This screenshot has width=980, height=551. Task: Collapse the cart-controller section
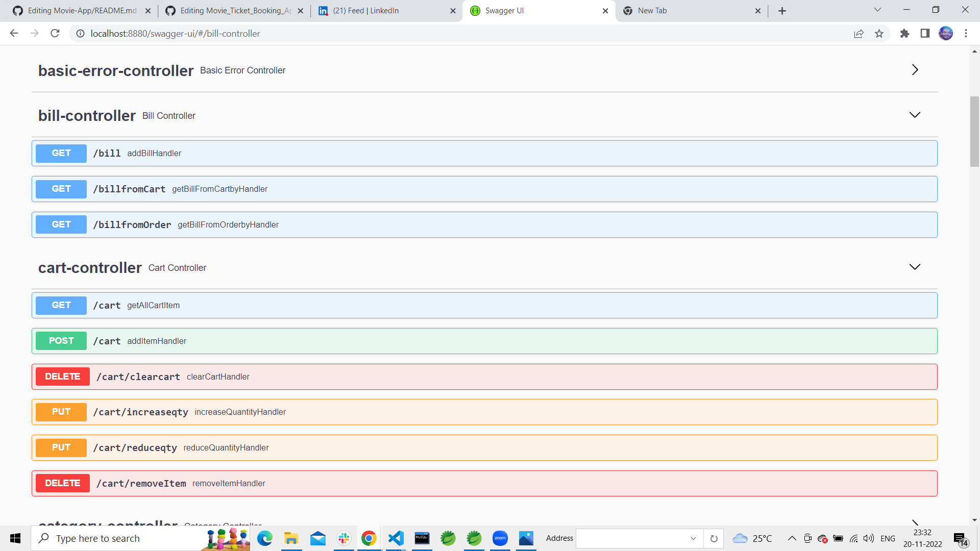pos(915,267)
